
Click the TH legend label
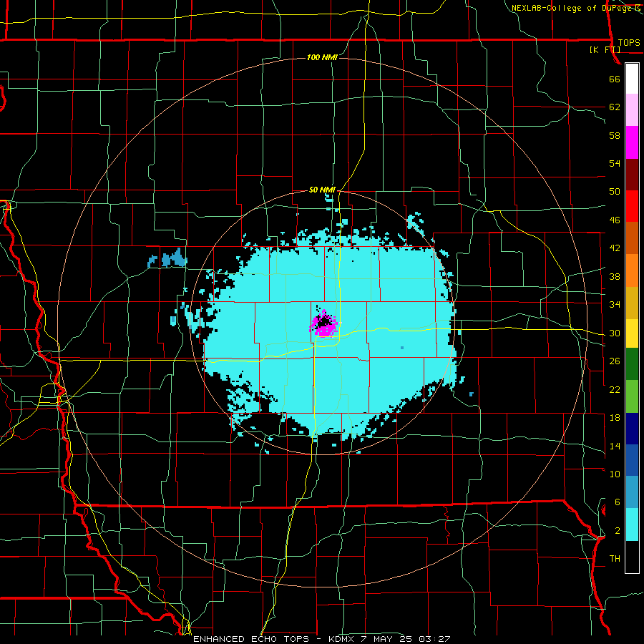tap(615, 559)
